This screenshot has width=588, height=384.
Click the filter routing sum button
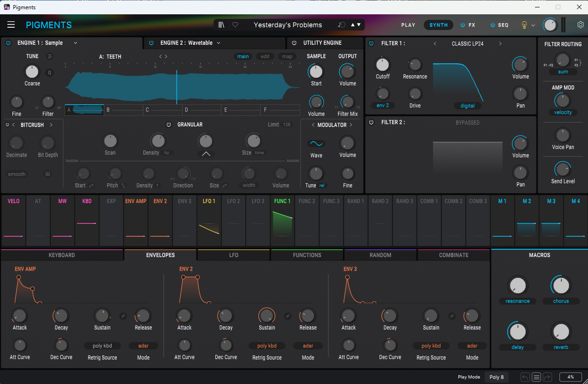tap(563, 72)
